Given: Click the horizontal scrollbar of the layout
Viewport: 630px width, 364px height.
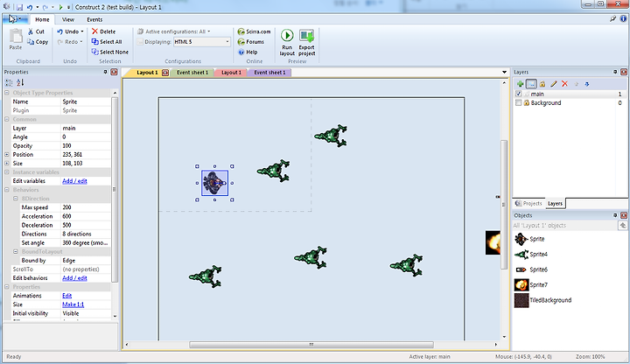Looking at the screenshot, I should [x=311, y=345].
